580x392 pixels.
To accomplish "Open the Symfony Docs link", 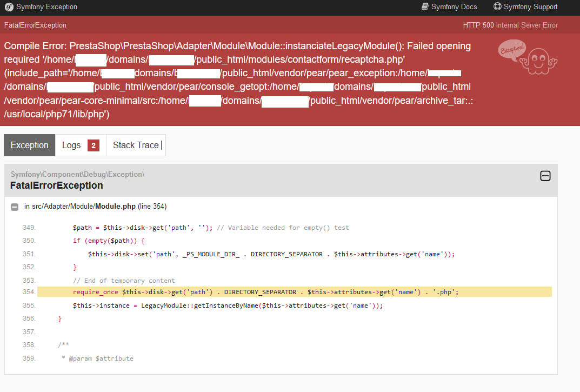I will pyautogui.click(x=449, y=6).
